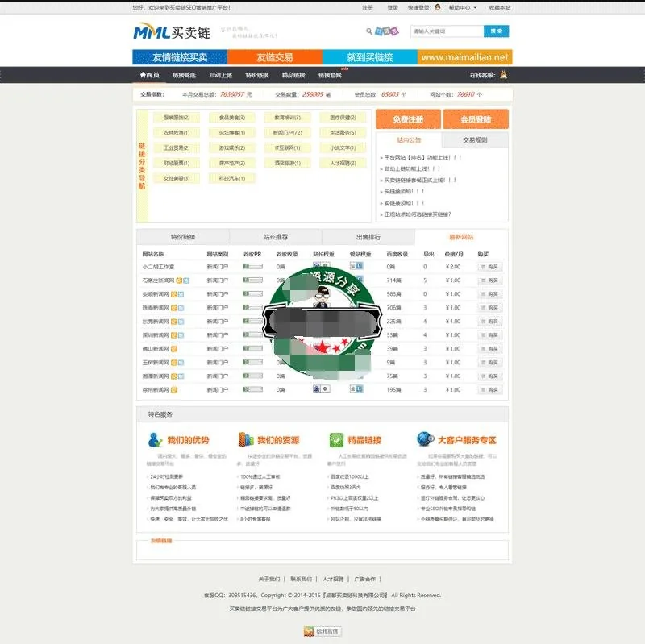Click the keyword search input field
The image size is (645, 644).
coord(446,31)
